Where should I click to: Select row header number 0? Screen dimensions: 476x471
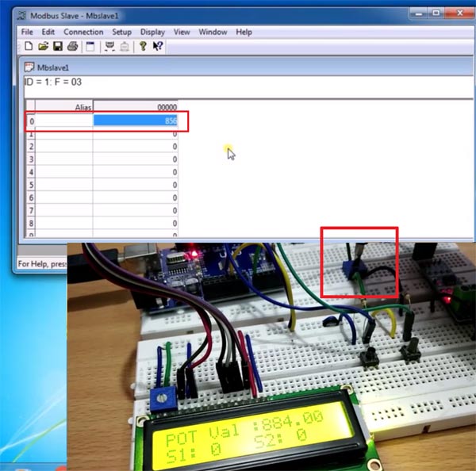click(x=31, y=121)
